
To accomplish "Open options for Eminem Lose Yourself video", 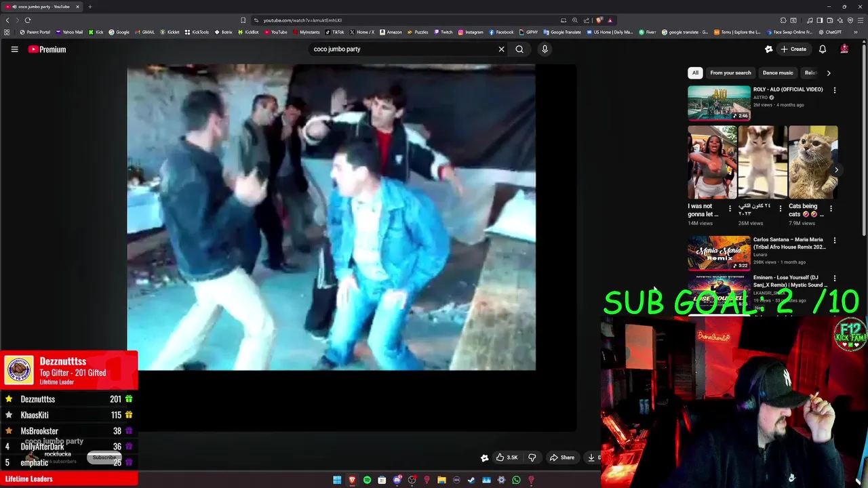I will point(835,278).
